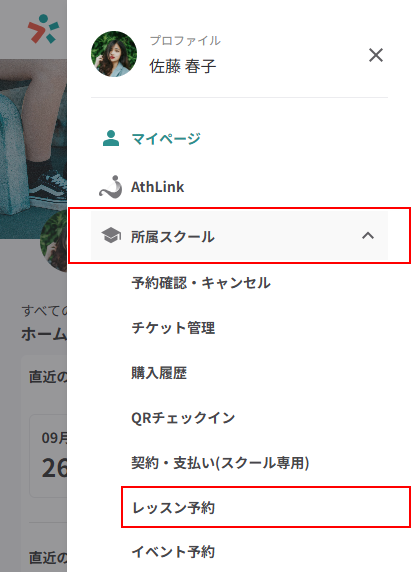
Task: Open 予約確認・キャンセル
Action: [x=201, y=283]
